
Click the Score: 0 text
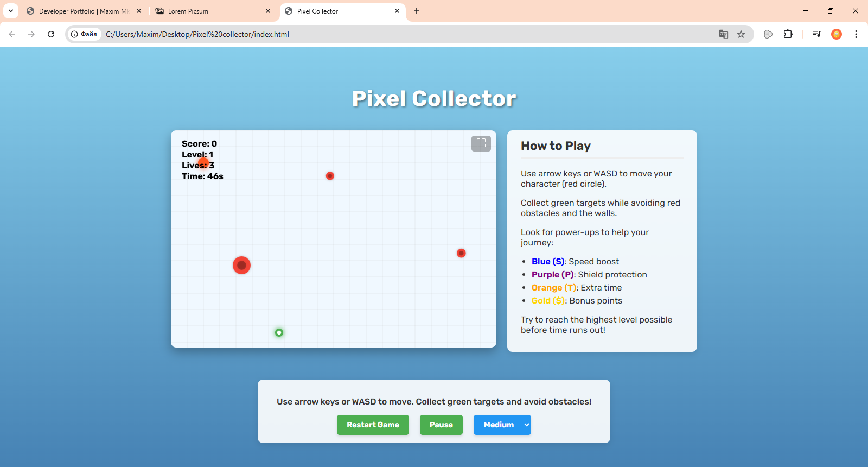(199, 144)
